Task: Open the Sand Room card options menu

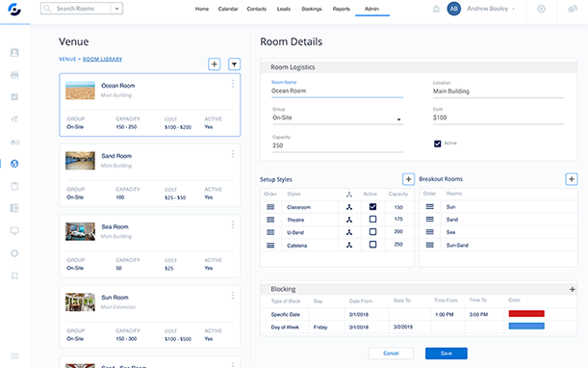Action: (x=233, y=154)
